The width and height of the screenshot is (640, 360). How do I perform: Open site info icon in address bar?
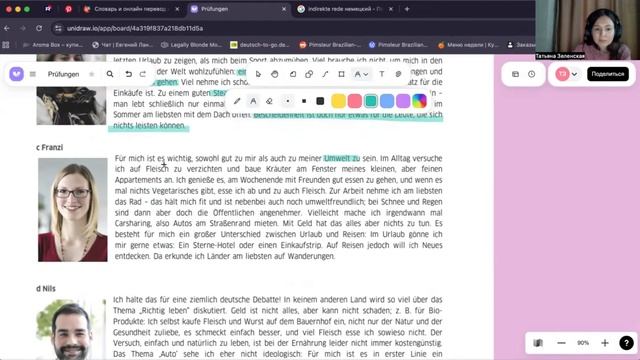point(58,28)
